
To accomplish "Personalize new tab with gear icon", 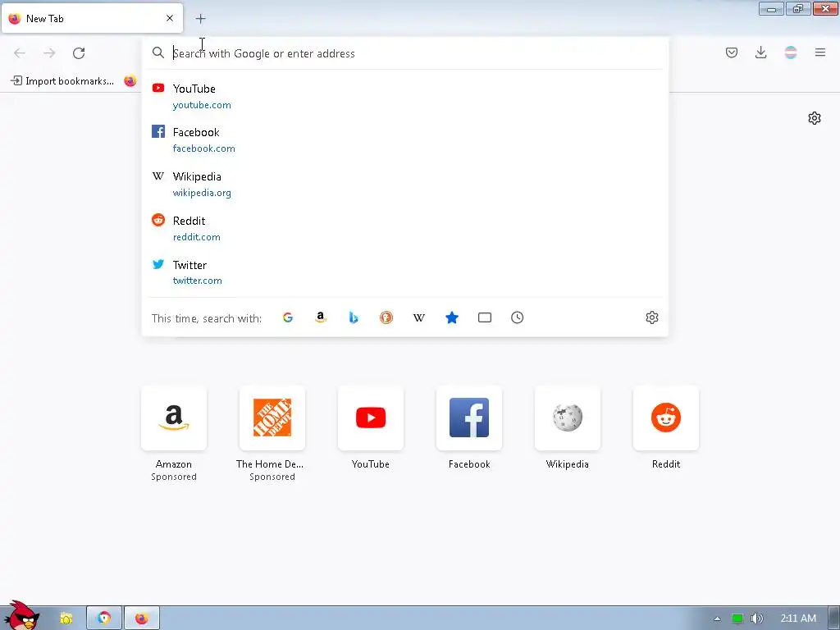I will tap(815, 118).
